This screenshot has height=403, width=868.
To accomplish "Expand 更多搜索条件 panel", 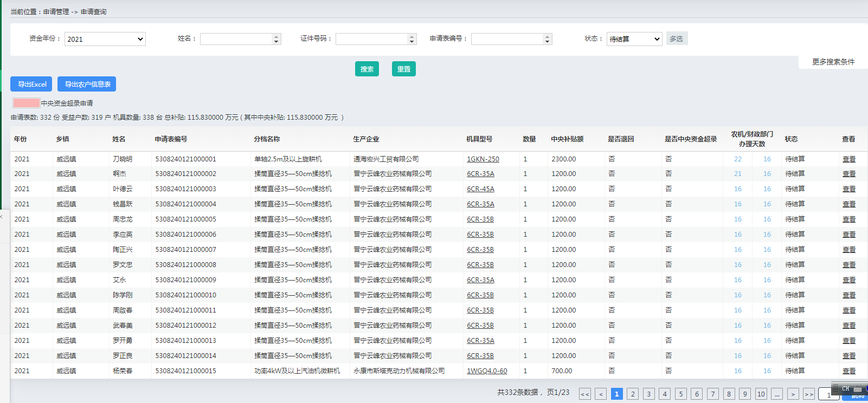I will 833,62.
